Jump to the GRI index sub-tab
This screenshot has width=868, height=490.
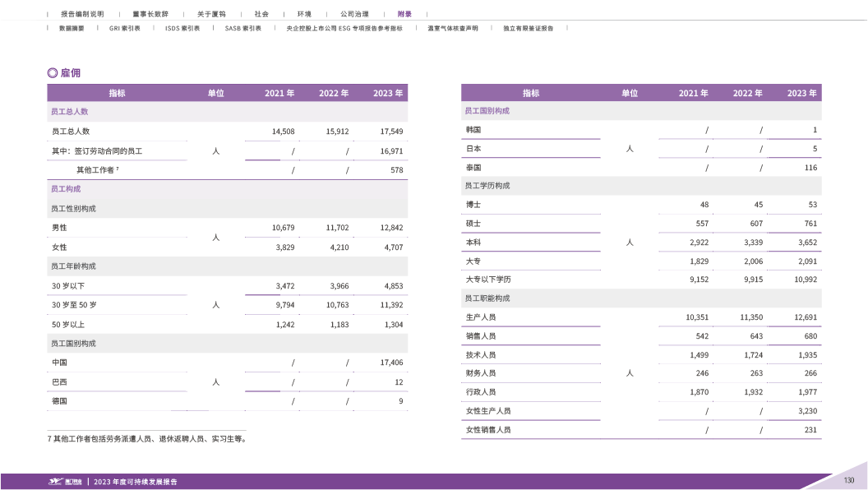[x=125, y=28]
